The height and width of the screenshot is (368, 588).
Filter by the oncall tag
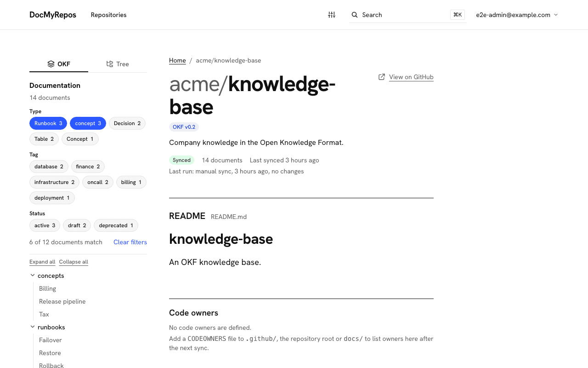(98, 182)
